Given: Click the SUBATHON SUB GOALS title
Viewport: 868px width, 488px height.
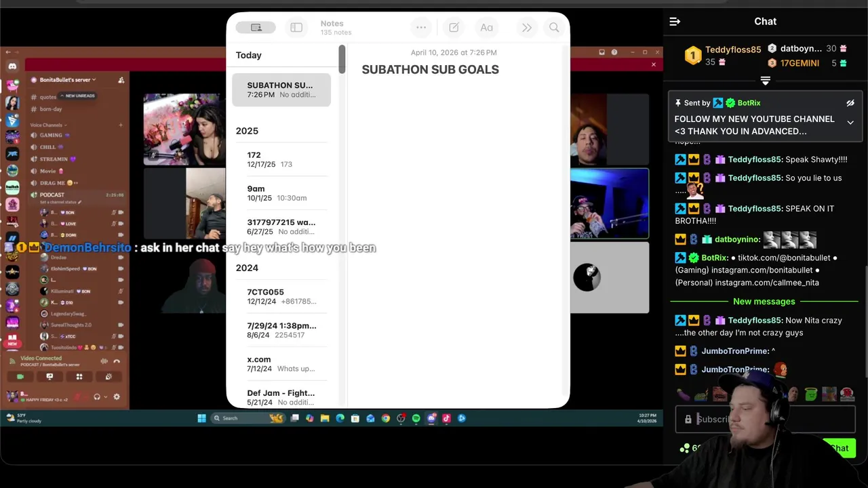Looking at the screenshot, I should (430, 69).
